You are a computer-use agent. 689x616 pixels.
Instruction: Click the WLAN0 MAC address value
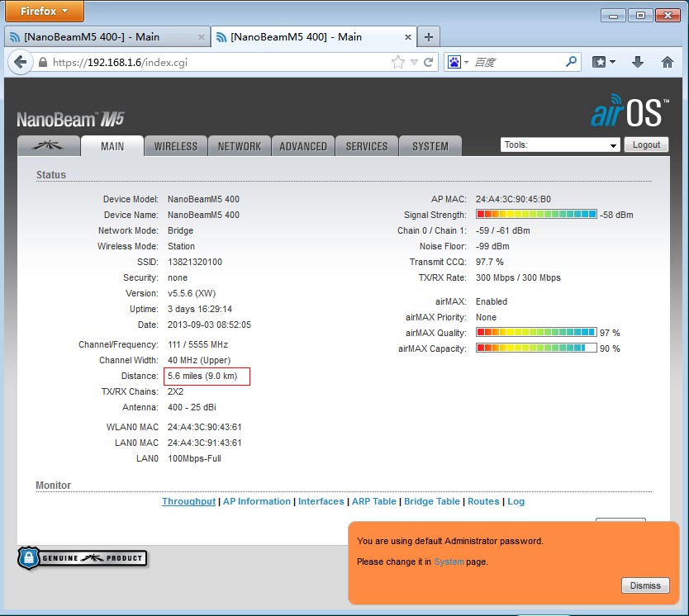click(x=204, y=427)
